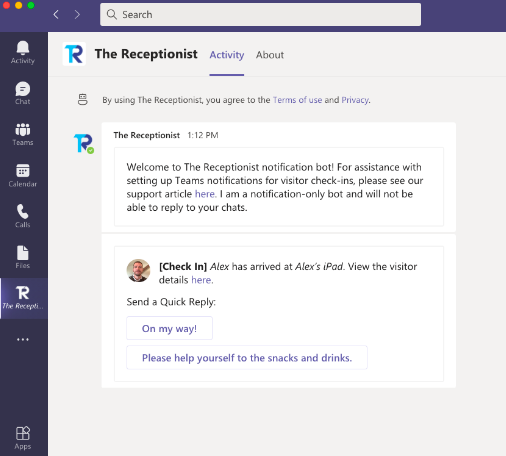Open Files in the sidebar

[x=23, y=257]
